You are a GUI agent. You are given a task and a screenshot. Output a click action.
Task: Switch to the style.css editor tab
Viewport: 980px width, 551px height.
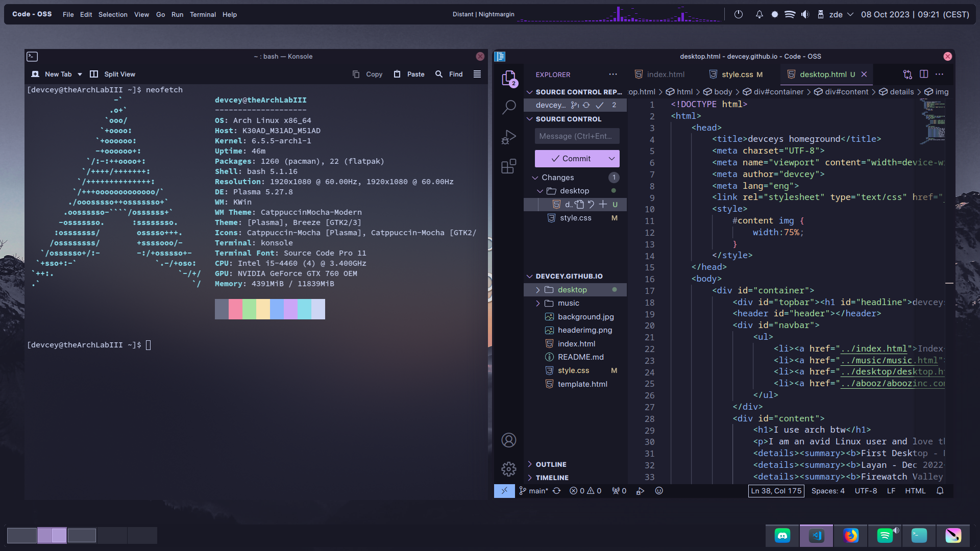pyautogui.click(x=736, y=74)
